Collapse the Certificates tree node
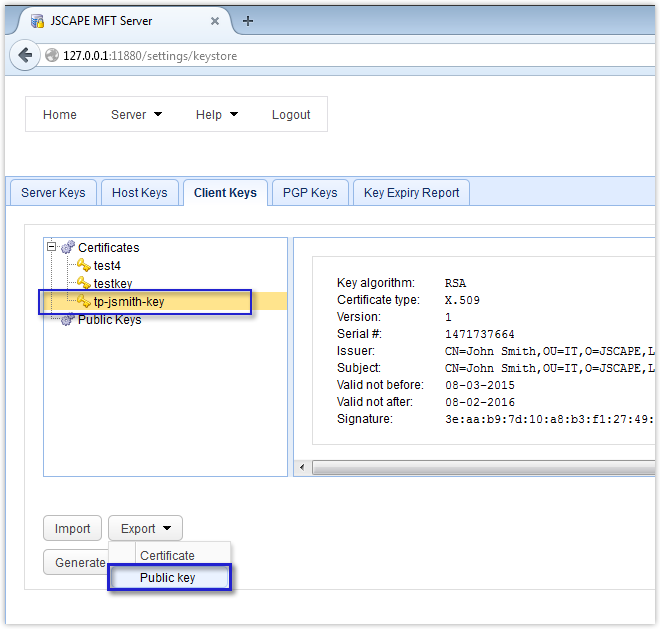660x629 pixels. click(52, 247)
